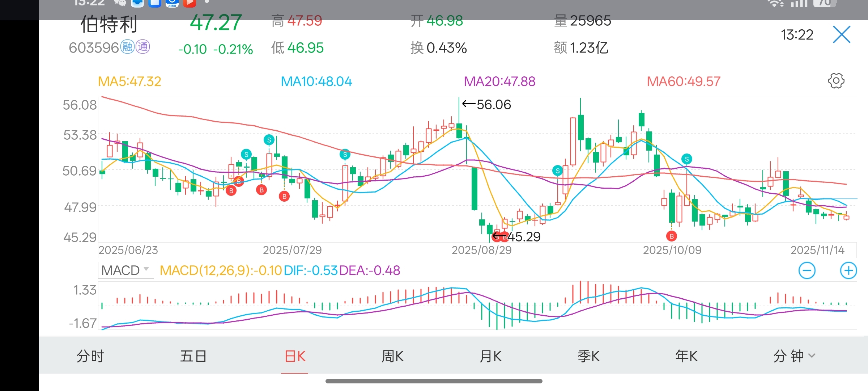Tap the S marker near 2025/10/09 candles
Screen dimensions: 868x391
[686, 159]
